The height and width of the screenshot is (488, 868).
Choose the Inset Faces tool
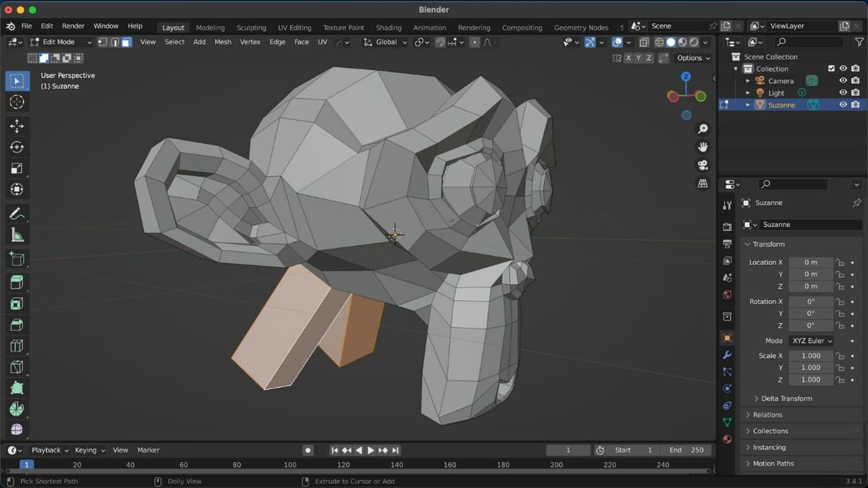[17, 304]
